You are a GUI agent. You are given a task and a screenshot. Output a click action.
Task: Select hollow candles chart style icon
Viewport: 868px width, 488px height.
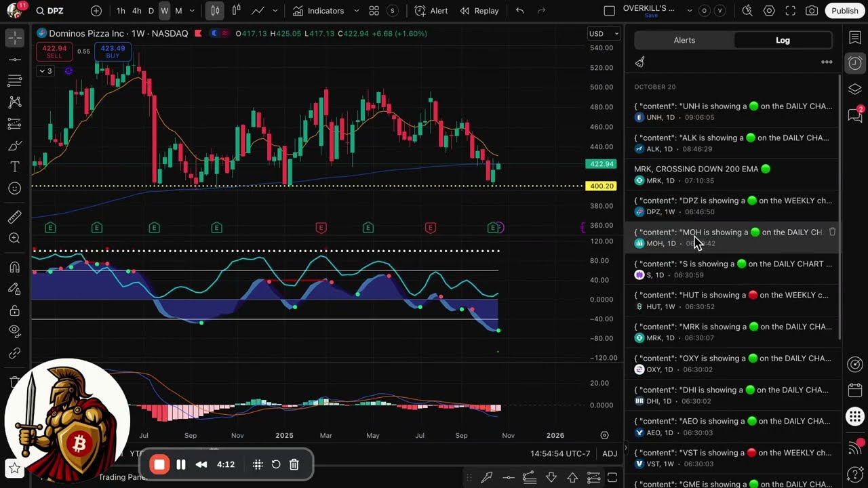click(x=236, y=11)
